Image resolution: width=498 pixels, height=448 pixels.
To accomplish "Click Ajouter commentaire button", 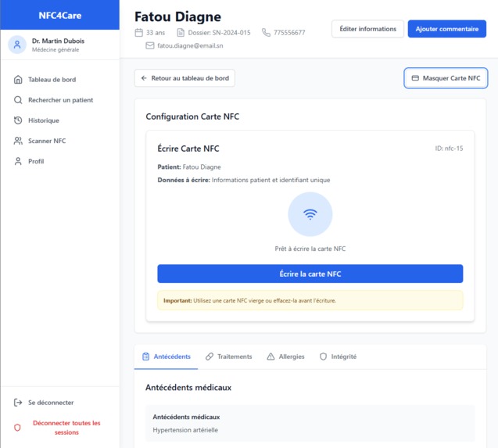I will [447, 29].
